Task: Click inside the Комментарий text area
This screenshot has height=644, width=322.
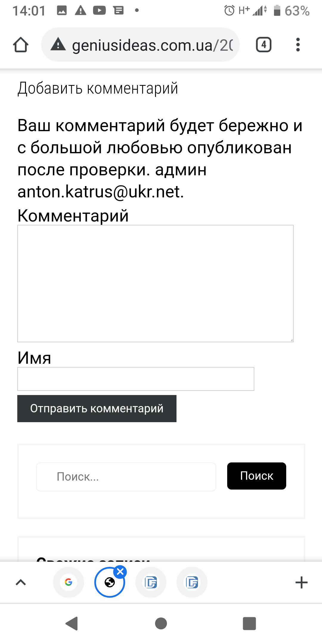Action: coord(155,283)
